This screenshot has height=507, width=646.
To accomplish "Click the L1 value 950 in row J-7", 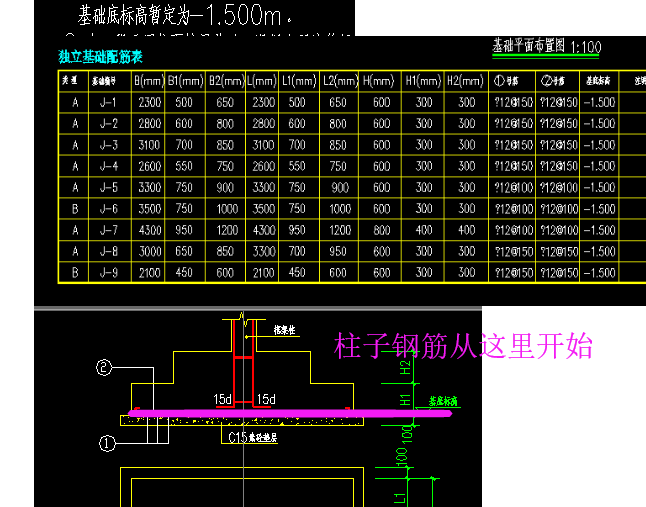I will coord(297,230).
